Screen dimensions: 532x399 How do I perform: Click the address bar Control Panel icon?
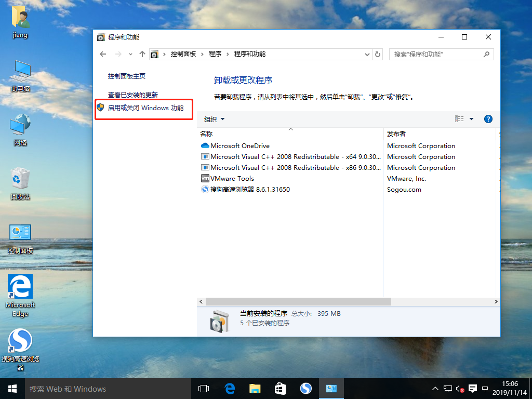pyautogui.click(x=154, y=54)
